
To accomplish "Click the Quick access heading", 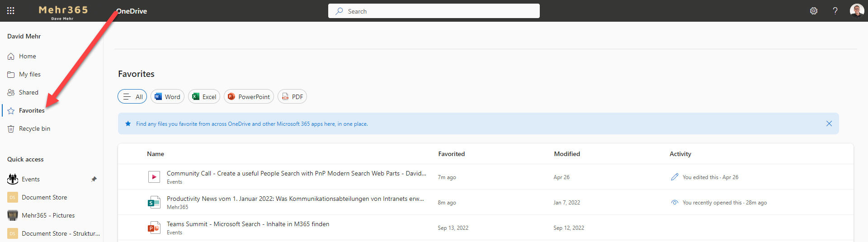I will click(25, 159).
